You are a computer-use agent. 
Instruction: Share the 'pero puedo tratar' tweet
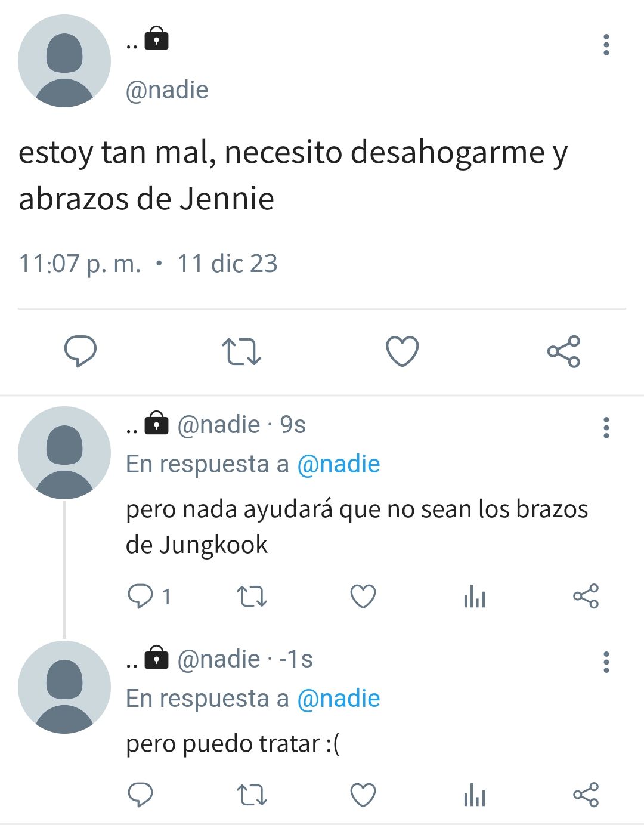pos(586,795)
